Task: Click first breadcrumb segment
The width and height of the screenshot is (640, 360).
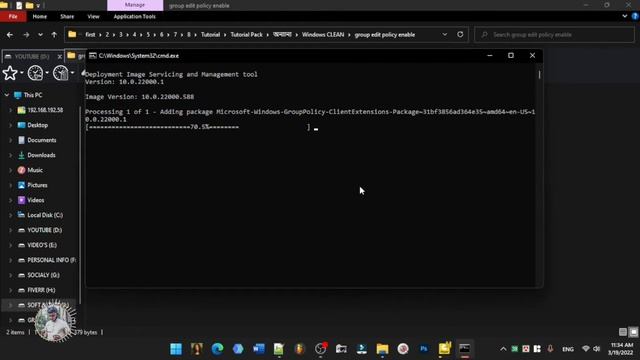Action: pos(90,35)
